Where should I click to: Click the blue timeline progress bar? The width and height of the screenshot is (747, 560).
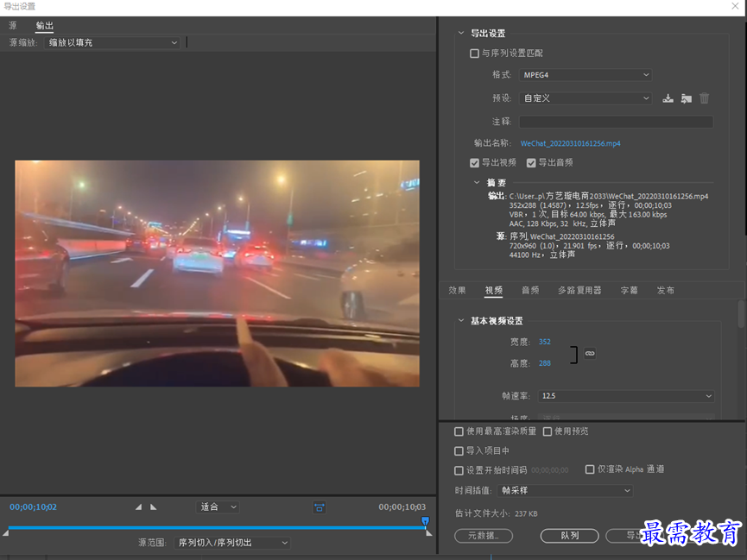point(217,527)
